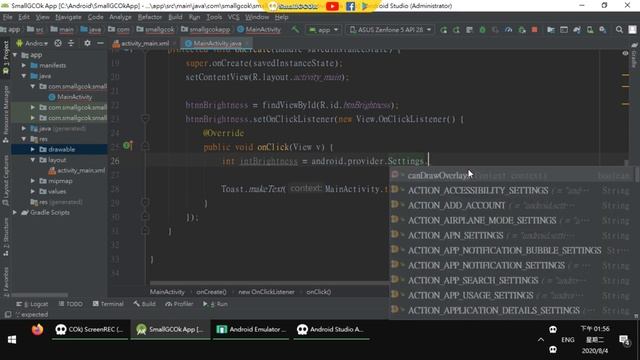Expand the mipmap folder
This screenshot has height=360, width=640.
[x=33, y=181]
